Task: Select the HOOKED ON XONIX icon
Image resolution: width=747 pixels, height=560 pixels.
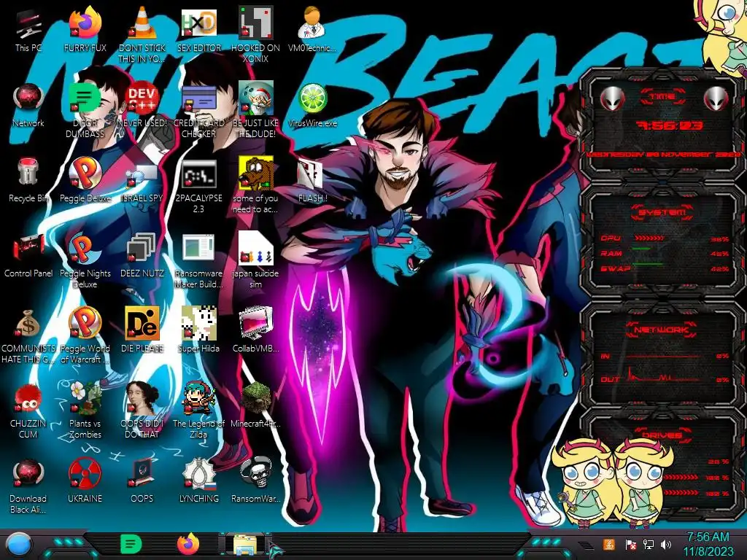Action: [255, 36]
